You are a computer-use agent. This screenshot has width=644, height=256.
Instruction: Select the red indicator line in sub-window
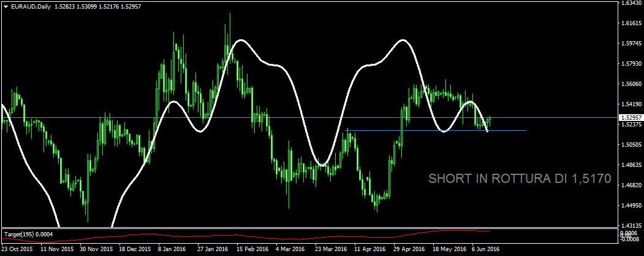point(245,236)
